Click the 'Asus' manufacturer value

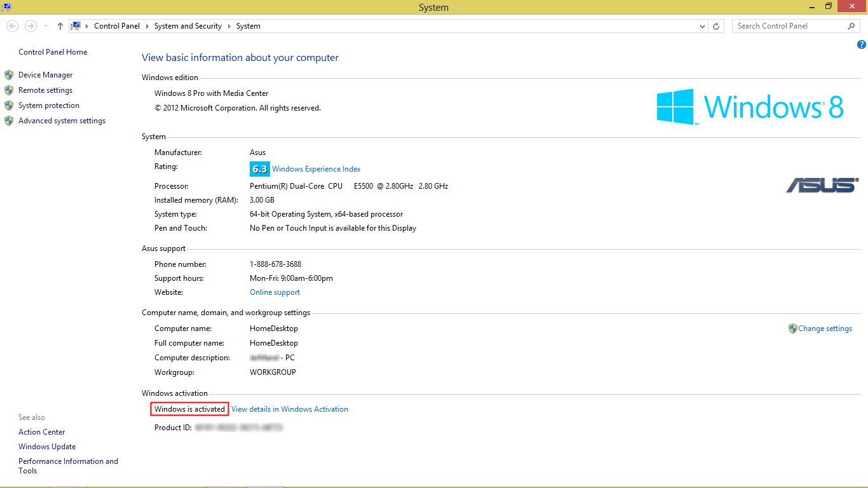point(258,152)
